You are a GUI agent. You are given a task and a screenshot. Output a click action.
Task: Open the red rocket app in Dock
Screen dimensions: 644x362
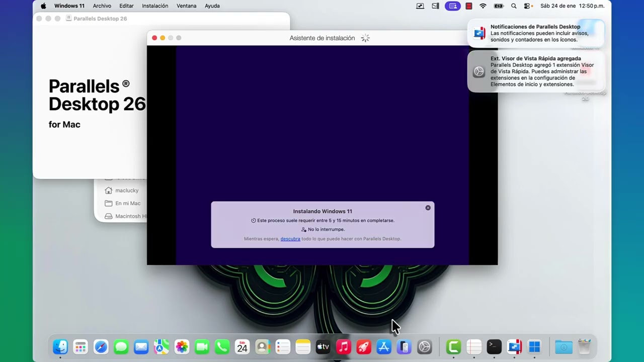tap(363, 347)
